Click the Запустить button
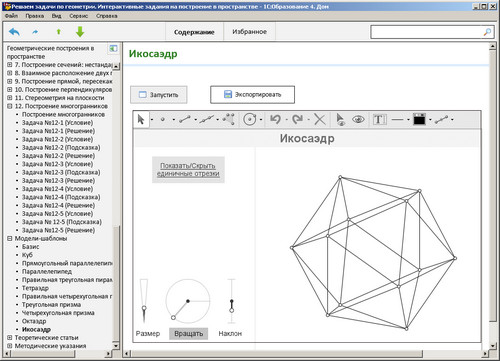 159,95
